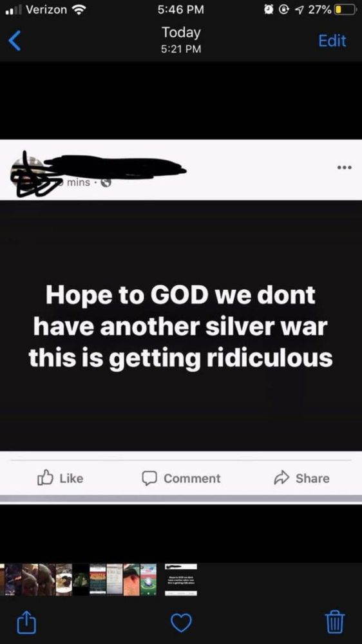Open the post's three-dot options menu
Screen dimensions: 362x644
(x=344, y=167)
